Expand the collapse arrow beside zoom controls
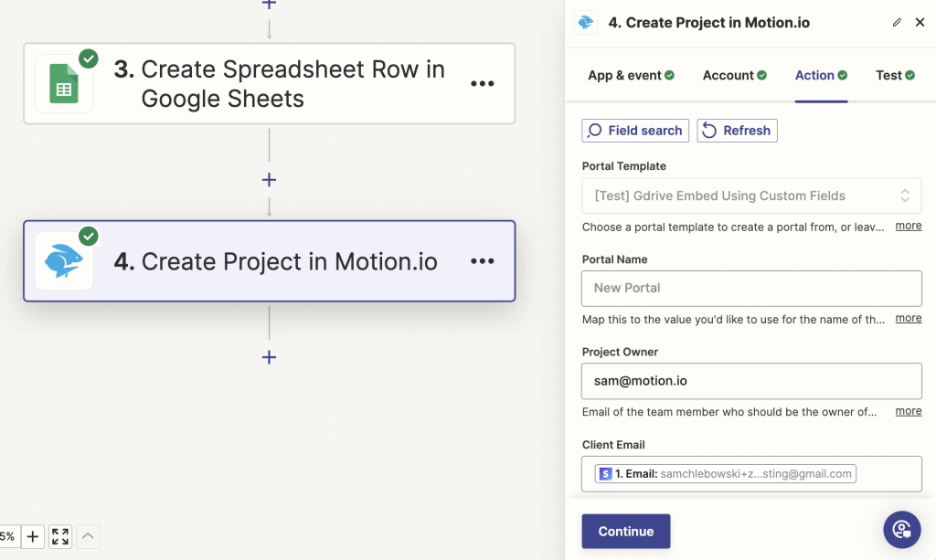 pos(88,536)
